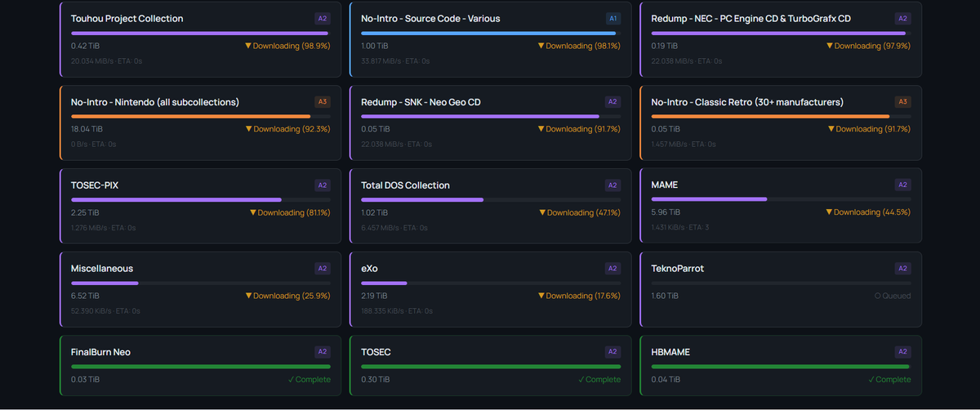980x410 pixels.
Task: Click the A2 badge on MAME card
Action: tap(902, 185)
